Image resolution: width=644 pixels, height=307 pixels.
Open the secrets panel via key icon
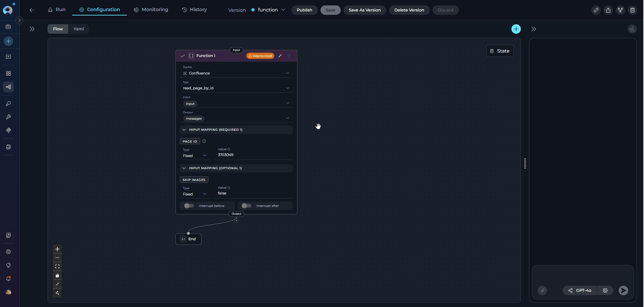pos(8,103)
